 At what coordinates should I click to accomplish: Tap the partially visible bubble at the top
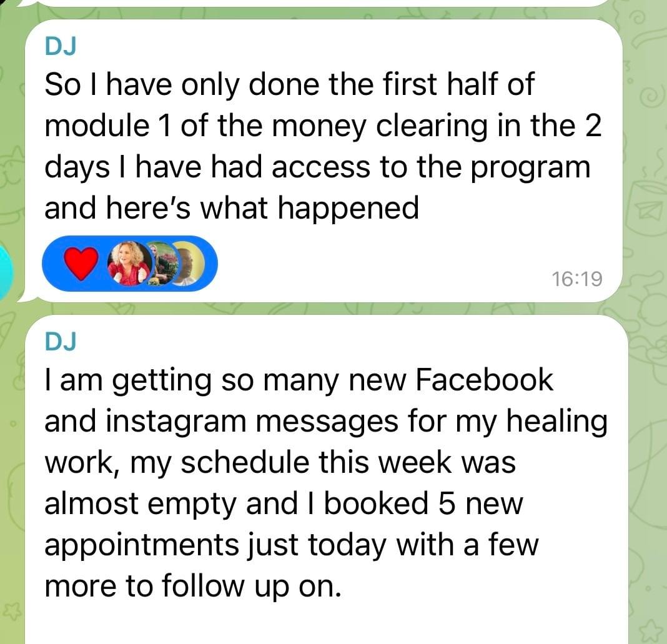coord(324,3)
